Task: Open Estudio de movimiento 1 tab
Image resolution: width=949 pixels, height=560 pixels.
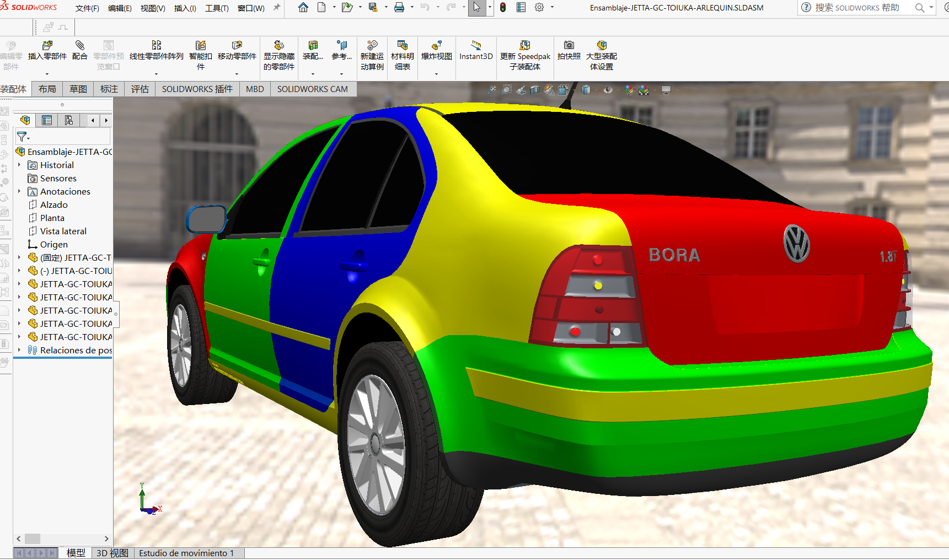Action: (x=186, y=553)
